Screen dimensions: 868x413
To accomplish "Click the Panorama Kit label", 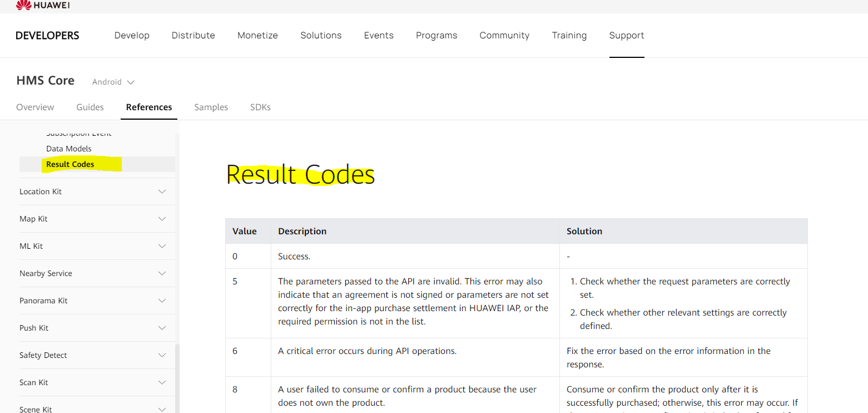I will (x=43, y=301).
